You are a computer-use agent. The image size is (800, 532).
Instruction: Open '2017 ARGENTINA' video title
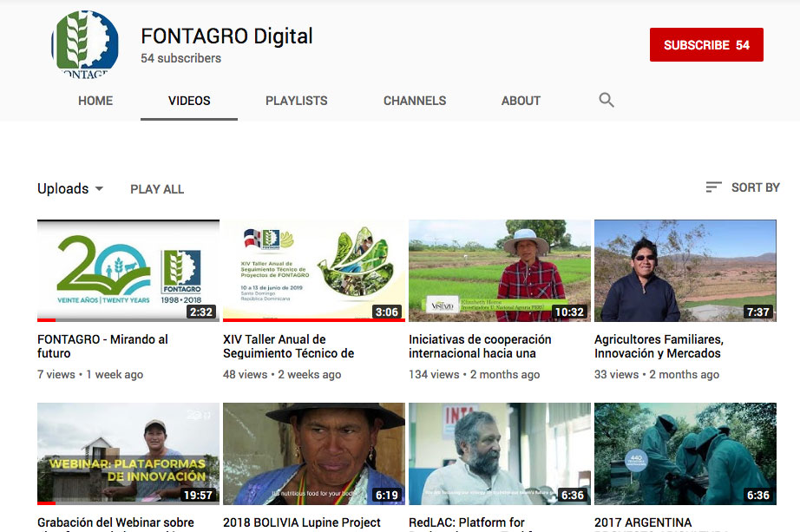643,522
